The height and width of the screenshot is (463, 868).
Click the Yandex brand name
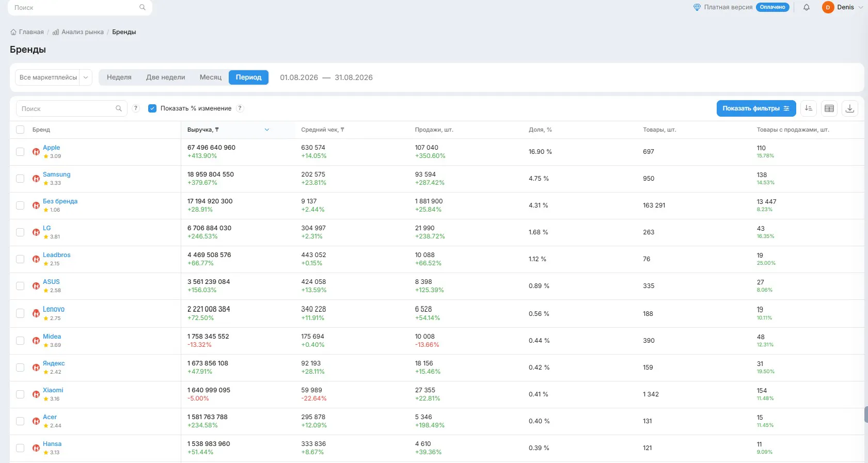54,363
